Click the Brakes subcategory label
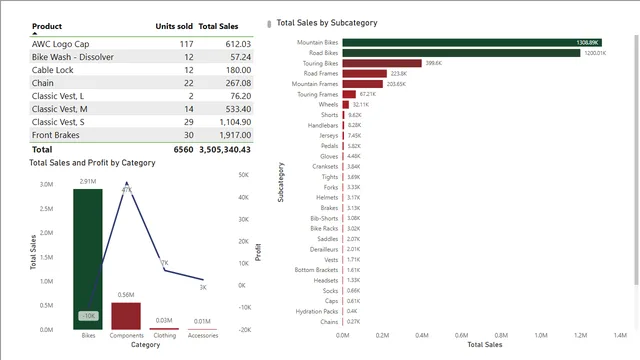The image size is (640, 360). [x=329, y=208]
